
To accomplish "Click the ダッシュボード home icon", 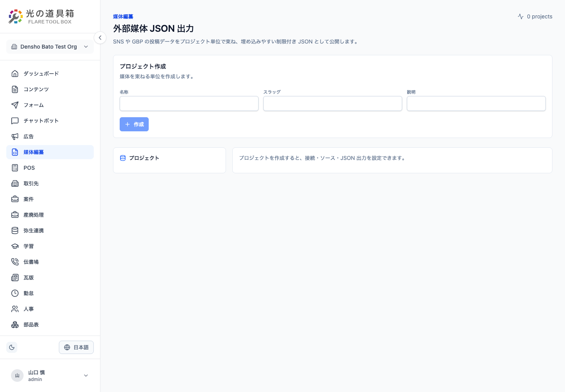I will point(15,74).
